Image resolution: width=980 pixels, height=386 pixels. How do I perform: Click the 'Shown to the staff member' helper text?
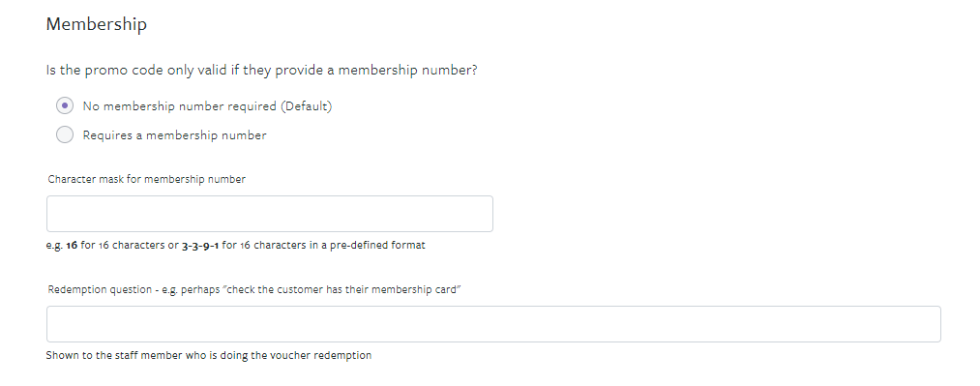point(209,355)
